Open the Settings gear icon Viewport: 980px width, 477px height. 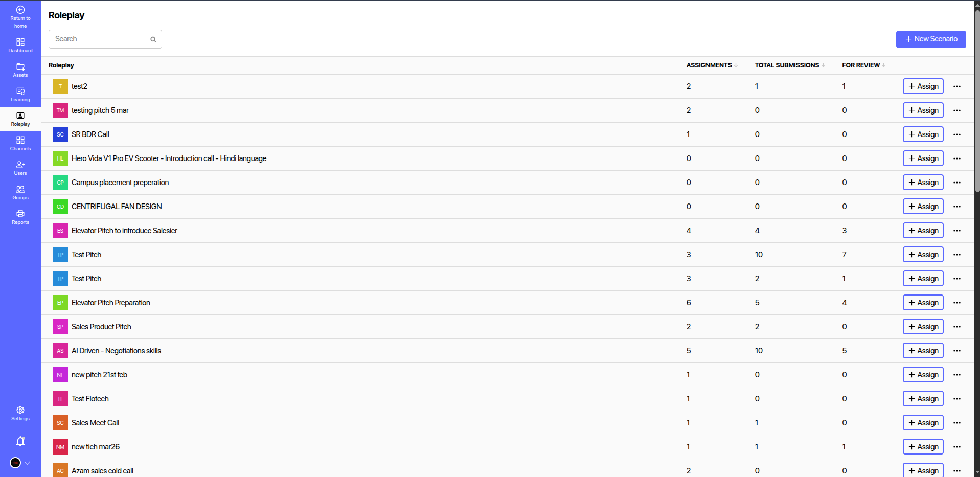click(x=20, y=410)
